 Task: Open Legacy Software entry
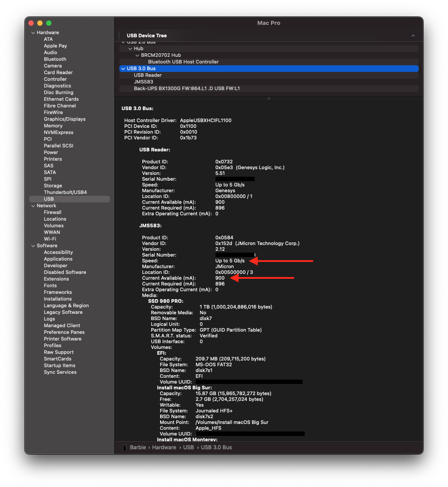pyautogui.click(x=63, y=313)
